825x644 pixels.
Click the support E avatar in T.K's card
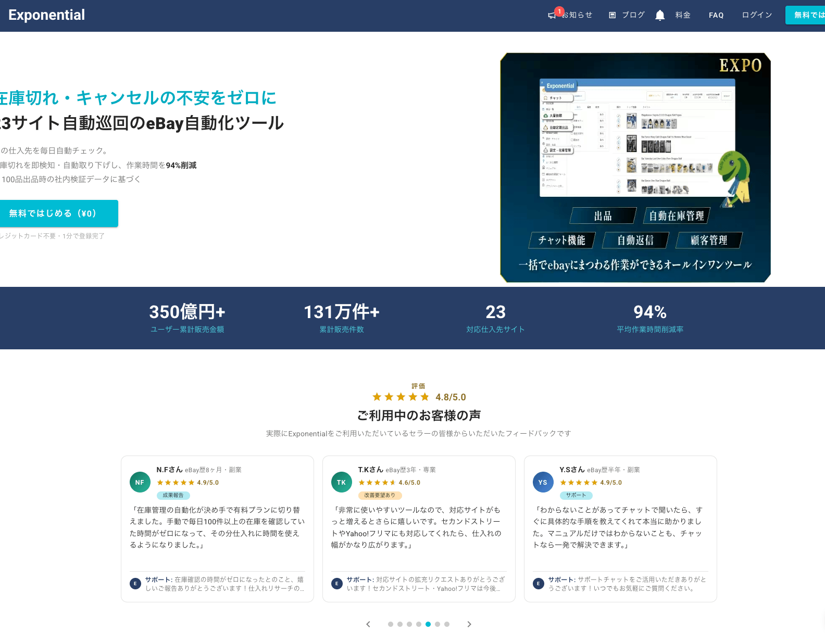(337, 584)
